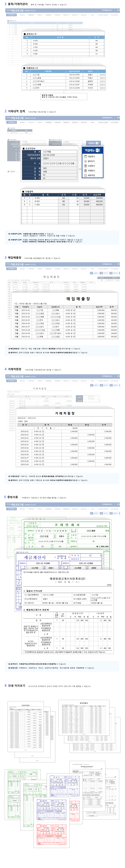This screenshot has height=868, width=125.
Task: Select F-006 in the 품목리스트 table
Action: point(35,54)
